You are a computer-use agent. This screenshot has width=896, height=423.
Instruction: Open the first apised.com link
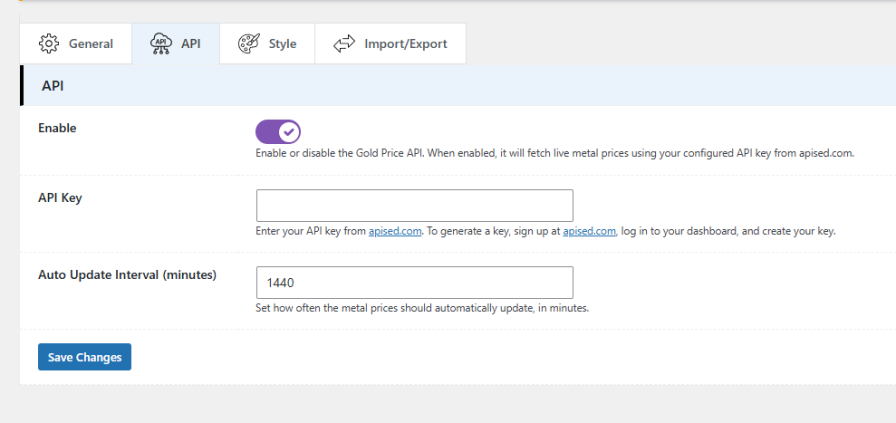coord(395,232)
